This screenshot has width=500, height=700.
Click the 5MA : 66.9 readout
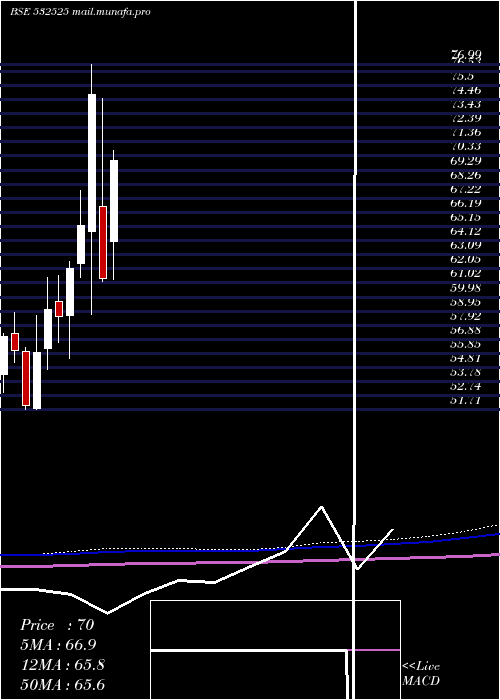coord(58,645)
